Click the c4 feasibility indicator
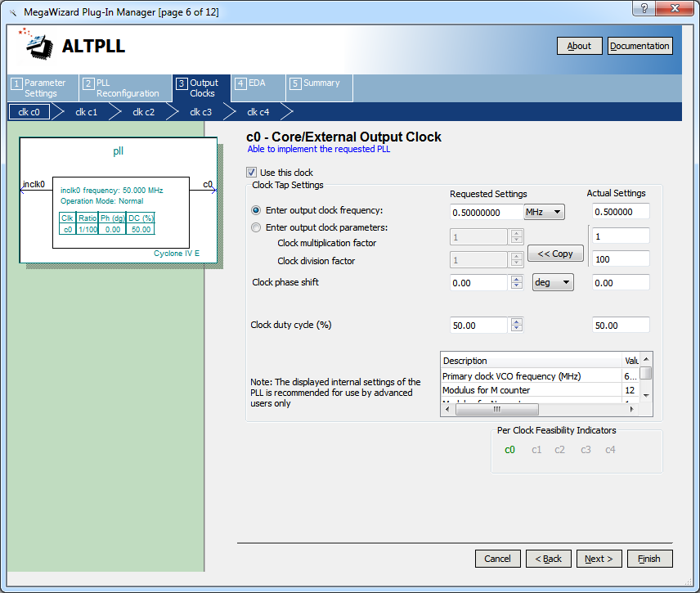Viewport: 700px width, 593px height. coord(610,450)
